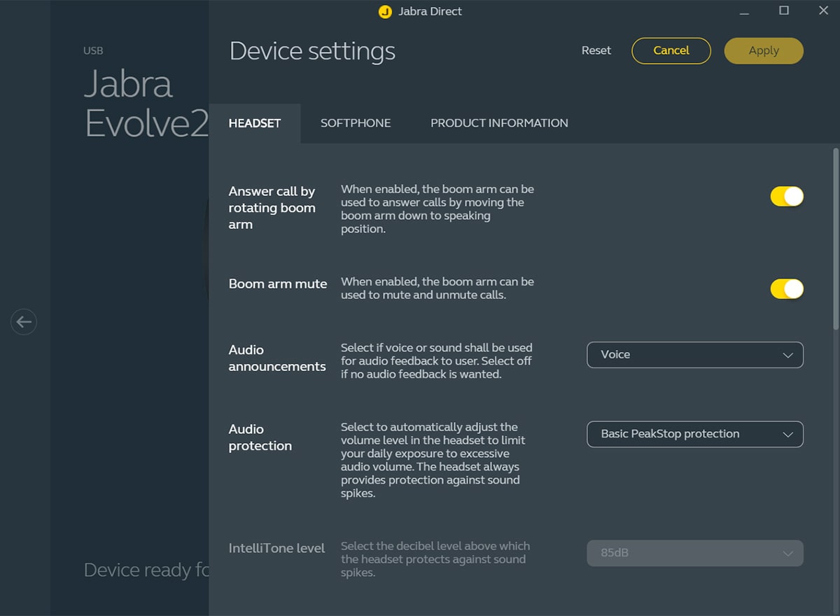This screenshot has width=840, height=616.
Task: Click the Device ready status text
Action: pyautogui.click(x=146, y=570)
